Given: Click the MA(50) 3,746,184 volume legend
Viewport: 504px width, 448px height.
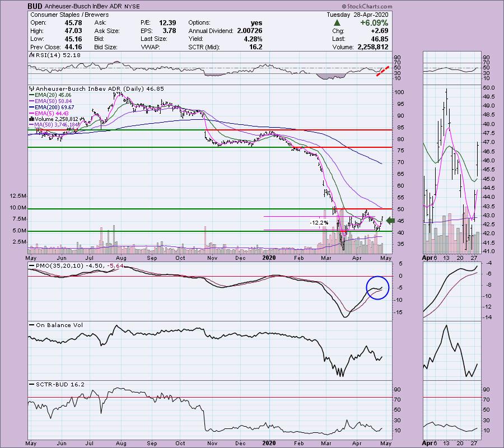Looking at the screenshot, I should coord(54,125).
